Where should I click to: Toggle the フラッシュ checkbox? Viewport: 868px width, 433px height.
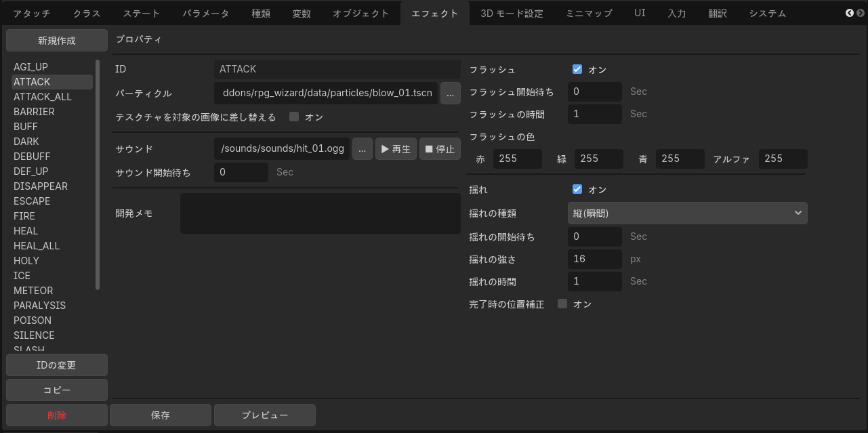point(577,69)
